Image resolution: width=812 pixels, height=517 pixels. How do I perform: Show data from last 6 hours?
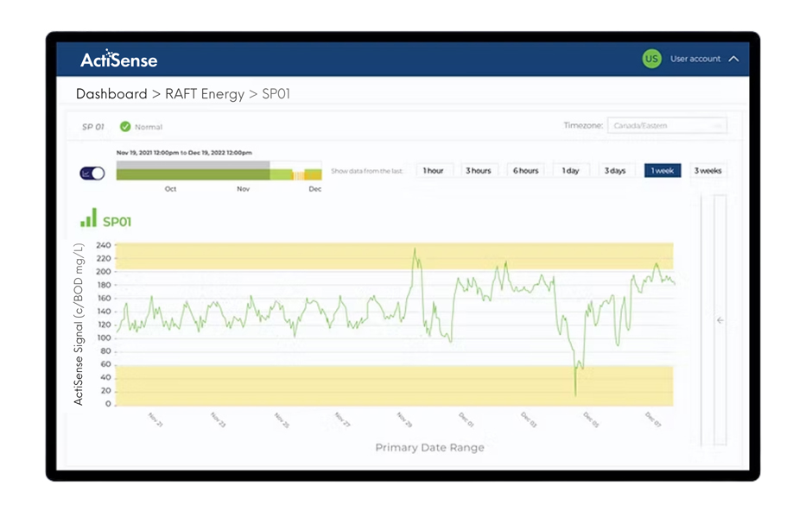[525, 171]
